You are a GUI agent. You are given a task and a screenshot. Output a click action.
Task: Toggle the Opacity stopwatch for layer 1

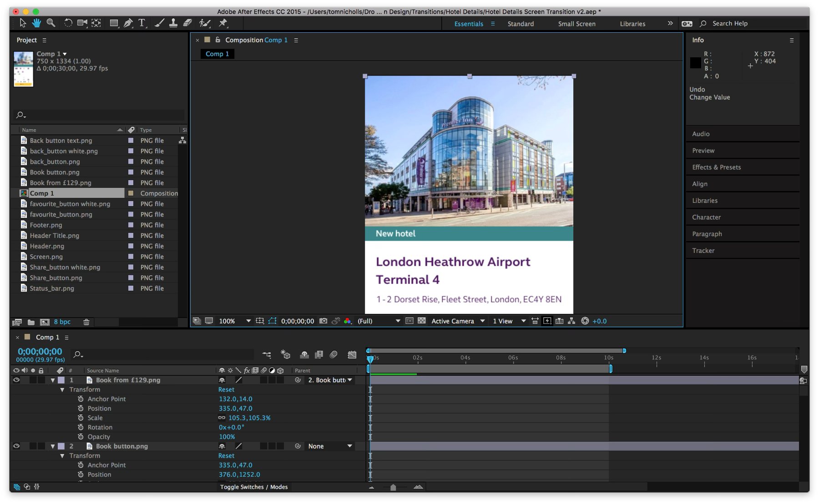pyautogui.click(x=81, y=437)
